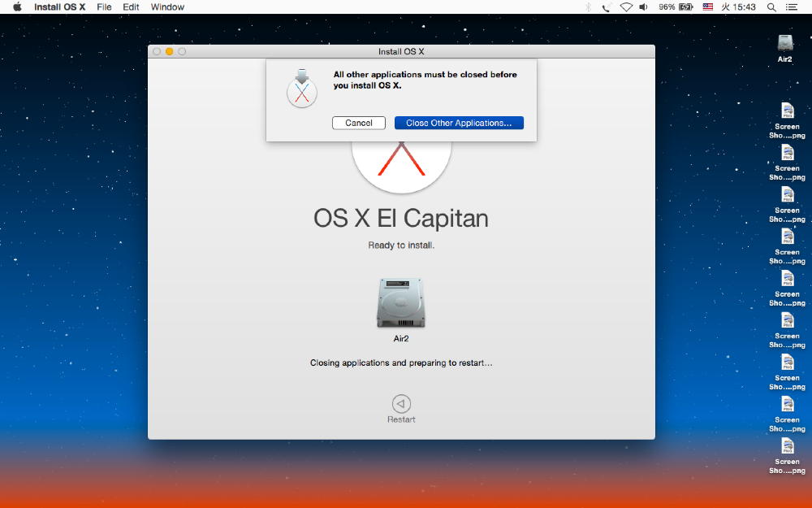The image size is (812, 508).
Task: Click the Restart label
Action: tap(401, 419)
